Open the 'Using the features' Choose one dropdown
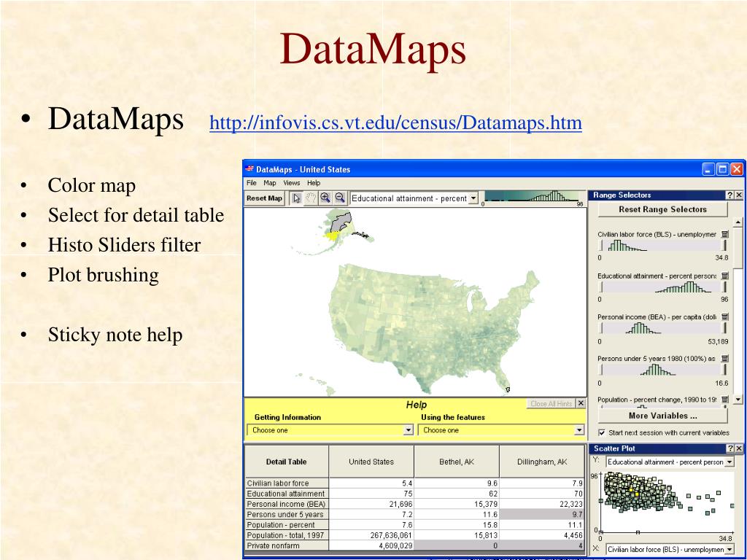This screenshot has height=560, width=747. (x=500, y=430)
